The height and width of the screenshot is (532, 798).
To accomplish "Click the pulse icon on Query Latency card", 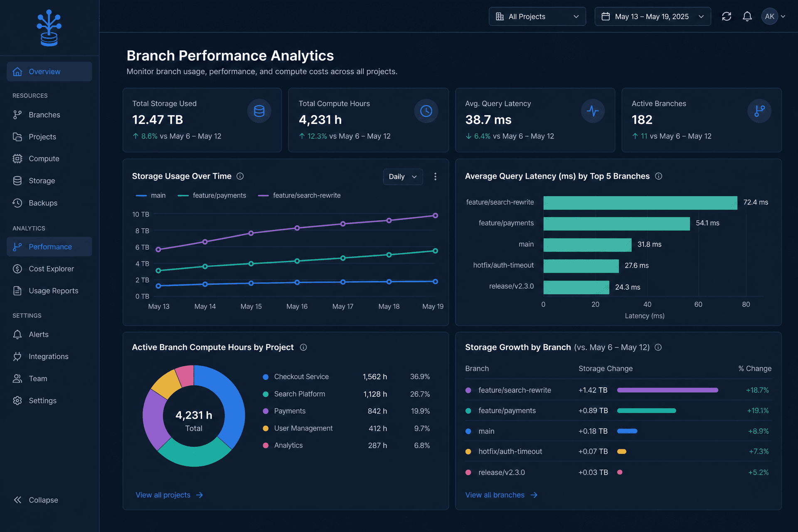I will pos(593,111).
